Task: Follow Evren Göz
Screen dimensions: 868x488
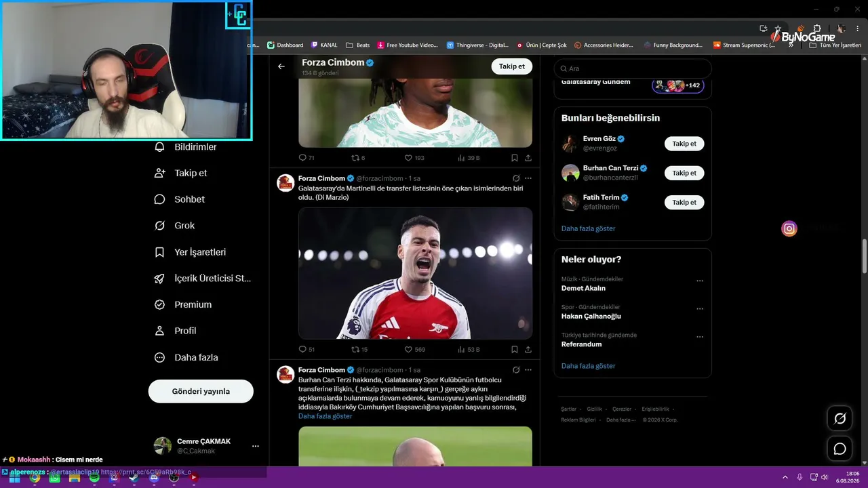Action: (684, 144)
